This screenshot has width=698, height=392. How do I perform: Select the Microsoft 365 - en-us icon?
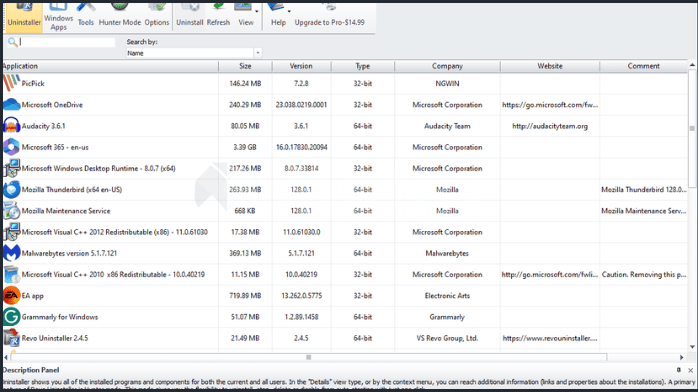tap(12, 147)
